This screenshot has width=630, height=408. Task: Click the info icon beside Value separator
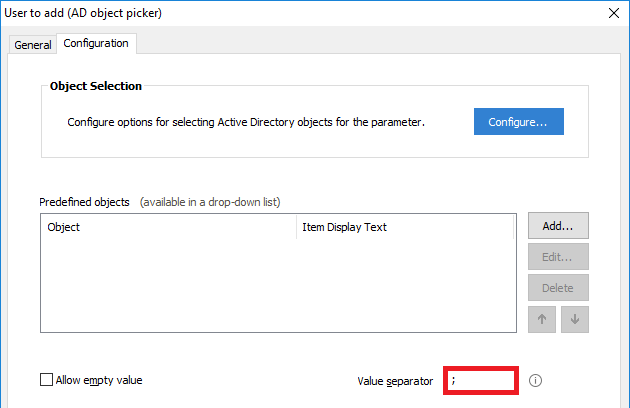[535, 380]
